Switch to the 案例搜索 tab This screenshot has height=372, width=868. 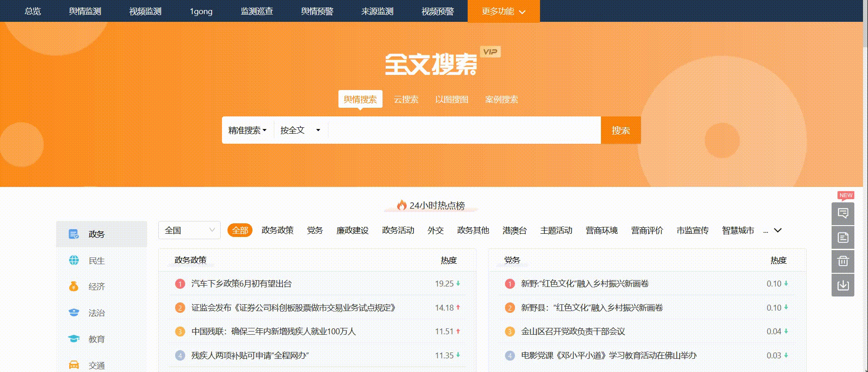[501, 99]
